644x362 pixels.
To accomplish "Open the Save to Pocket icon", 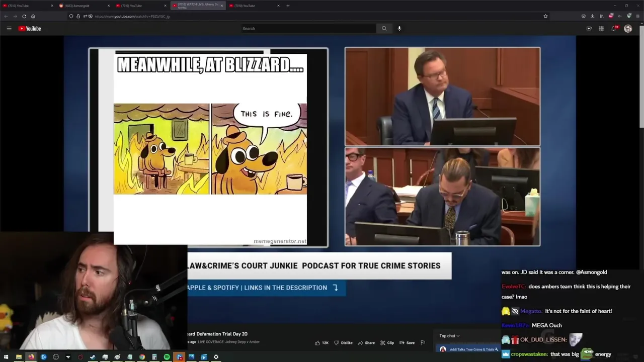I will pos(584,16).
